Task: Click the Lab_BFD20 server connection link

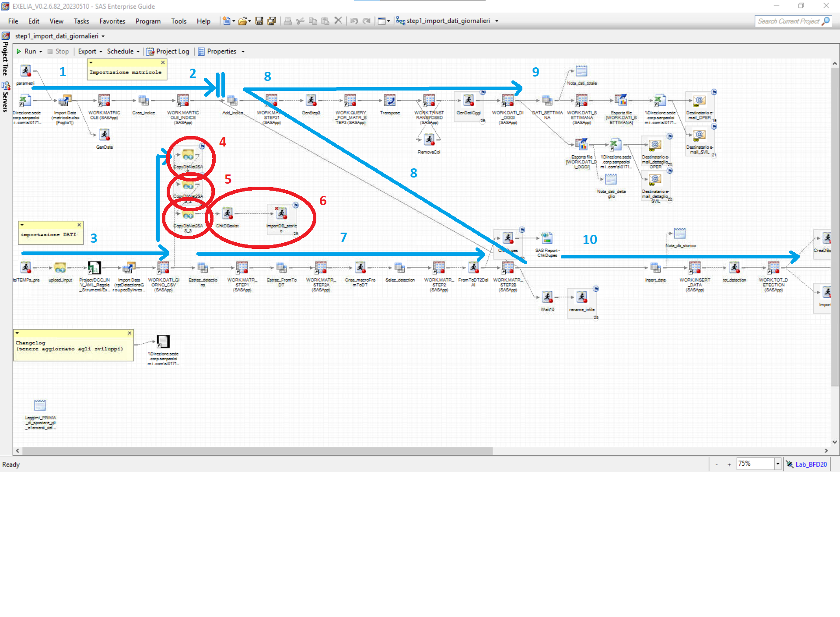Action: [x=811, y=464]
